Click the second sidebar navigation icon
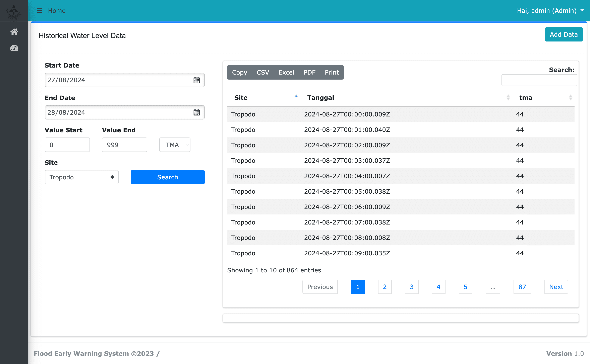This screenshot has height=364, width=590. [x=14, y=48]
